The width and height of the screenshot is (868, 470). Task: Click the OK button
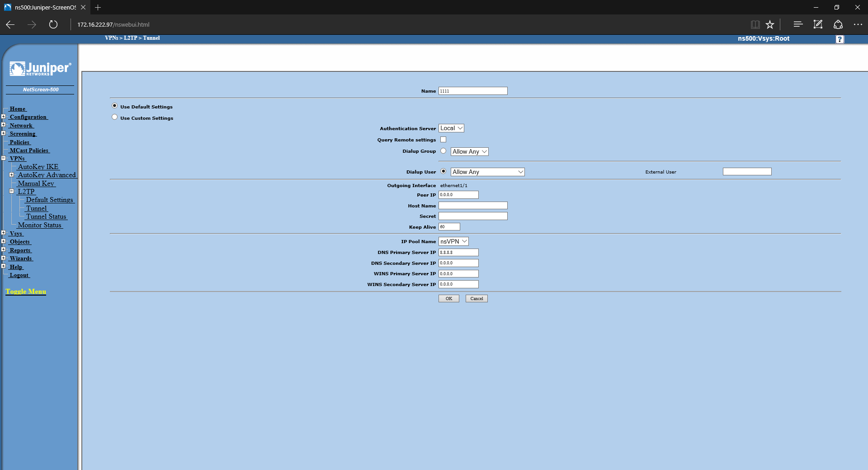pos(449,298)
